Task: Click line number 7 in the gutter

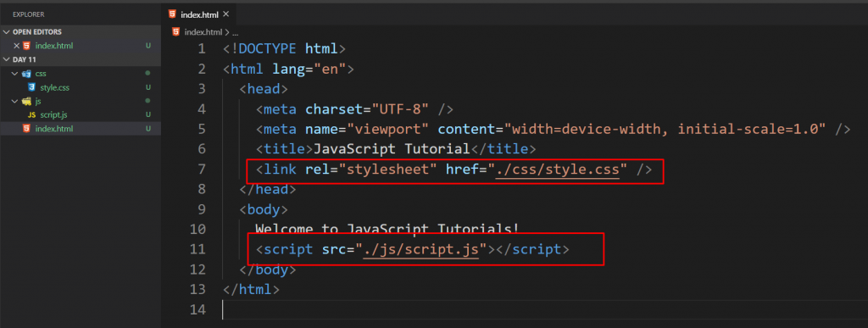Action: pos(201,169)
